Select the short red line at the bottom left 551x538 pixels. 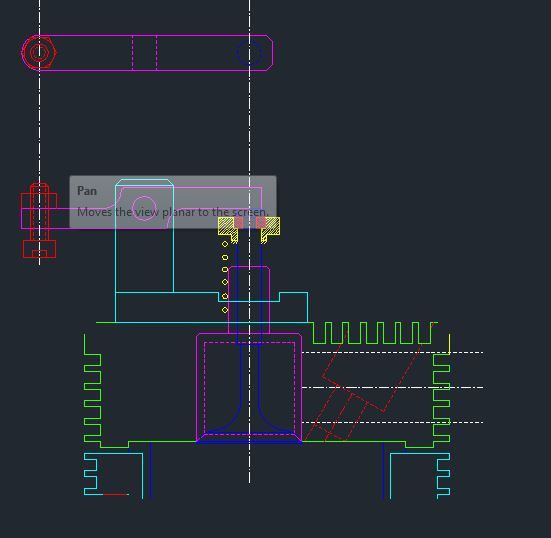pyautogui.click(x=116, y=494)
